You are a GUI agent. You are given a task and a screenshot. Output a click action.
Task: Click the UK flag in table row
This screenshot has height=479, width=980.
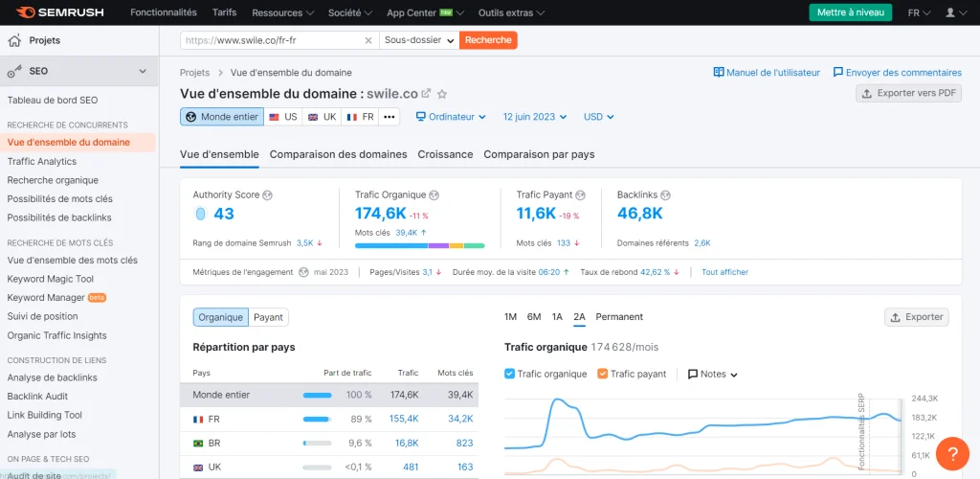[x=198, y=468]
